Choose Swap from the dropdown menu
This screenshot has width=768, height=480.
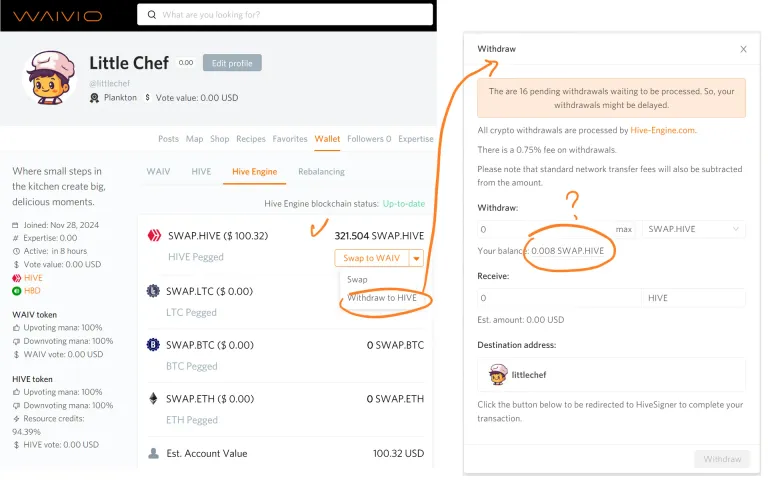point(357,279)
